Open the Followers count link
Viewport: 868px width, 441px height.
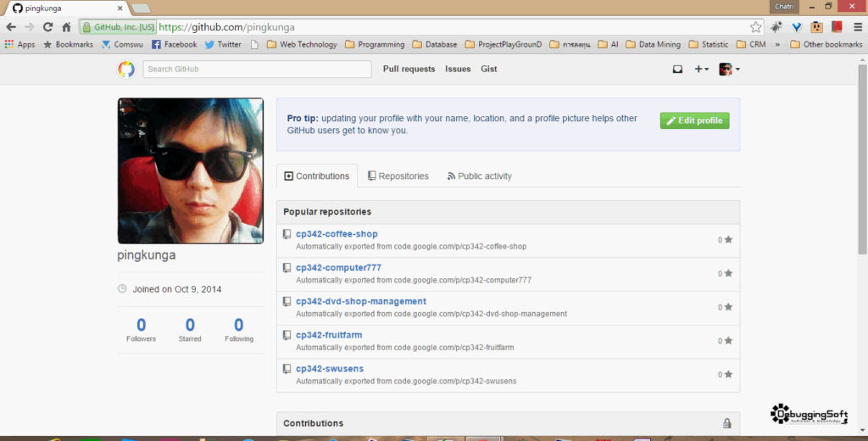coord(142,330)
